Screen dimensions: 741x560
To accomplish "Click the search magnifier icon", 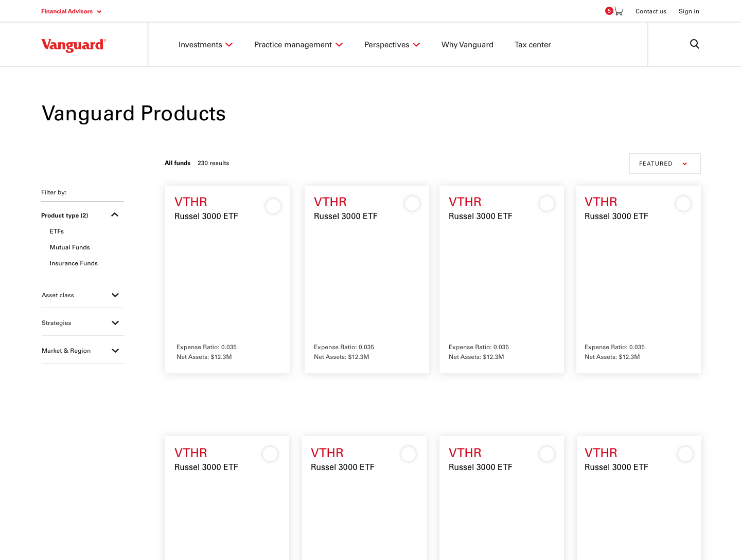I will [x=694, y=44].
